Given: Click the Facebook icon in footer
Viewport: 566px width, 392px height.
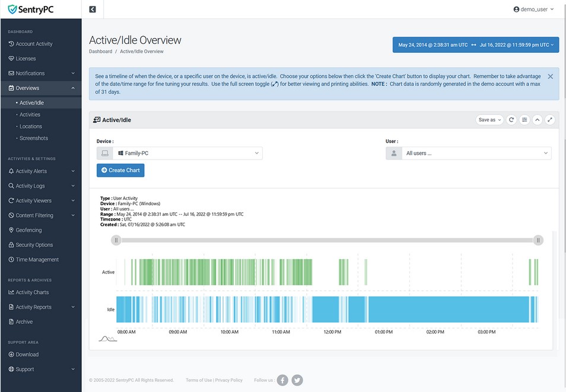Looking at the screenshot, I should tap(282, 380).
